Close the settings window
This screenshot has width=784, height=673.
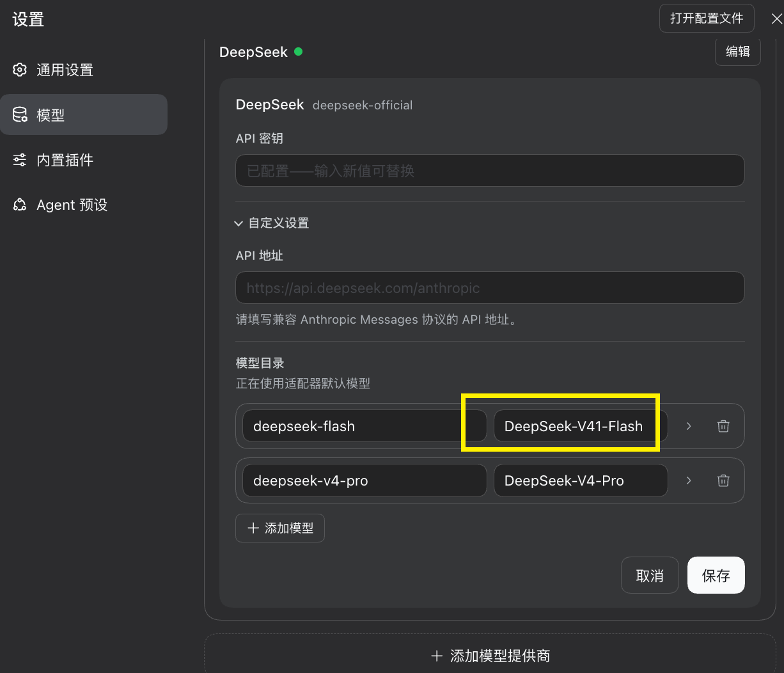tap(776, 19)
